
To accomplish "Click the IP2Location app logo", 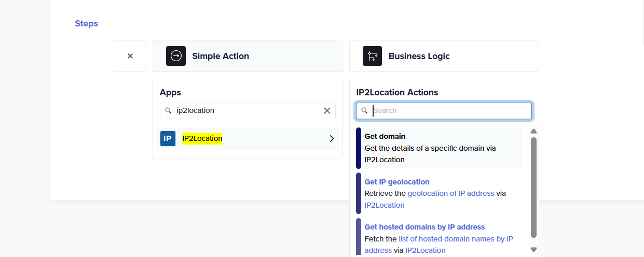I will 168,138.
